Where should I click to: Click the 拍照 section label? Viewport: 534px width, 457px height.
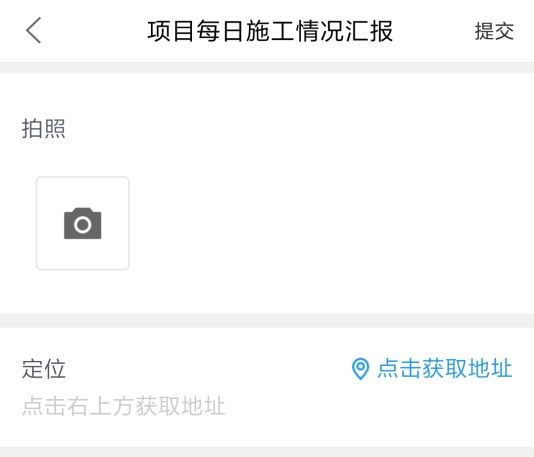[x=44, y=128]
